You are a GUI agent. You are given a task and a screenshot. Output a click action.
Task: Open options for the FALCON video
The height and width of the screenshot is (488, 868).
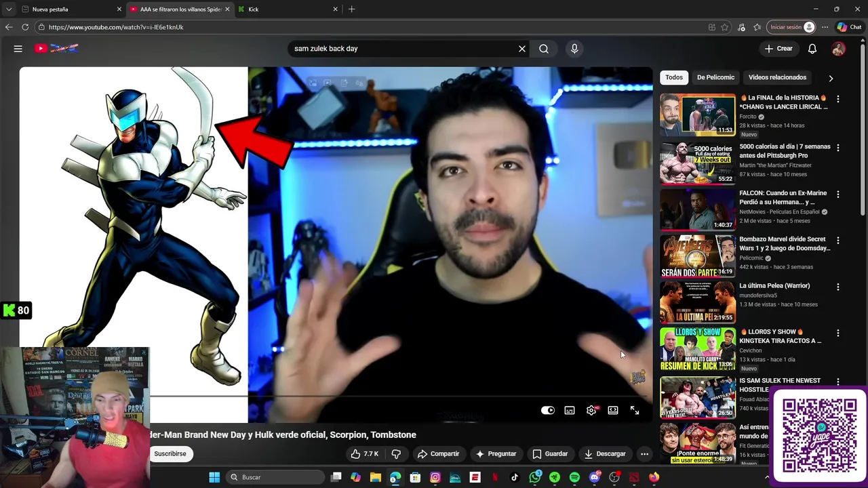(838, 195)
